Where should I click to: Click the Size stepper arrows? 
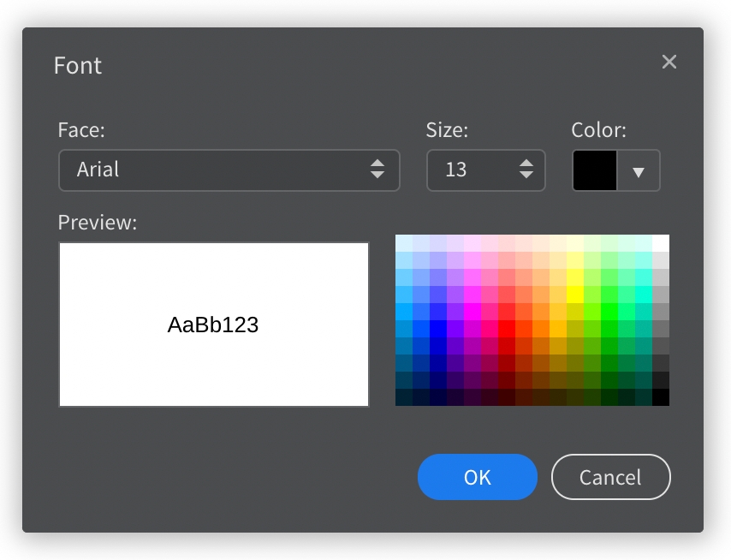click(x=526, y=170)
